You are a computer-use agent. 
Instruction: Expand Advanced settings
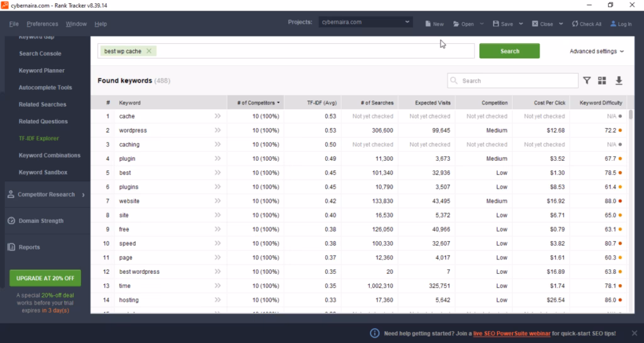(x=596, y=52)
